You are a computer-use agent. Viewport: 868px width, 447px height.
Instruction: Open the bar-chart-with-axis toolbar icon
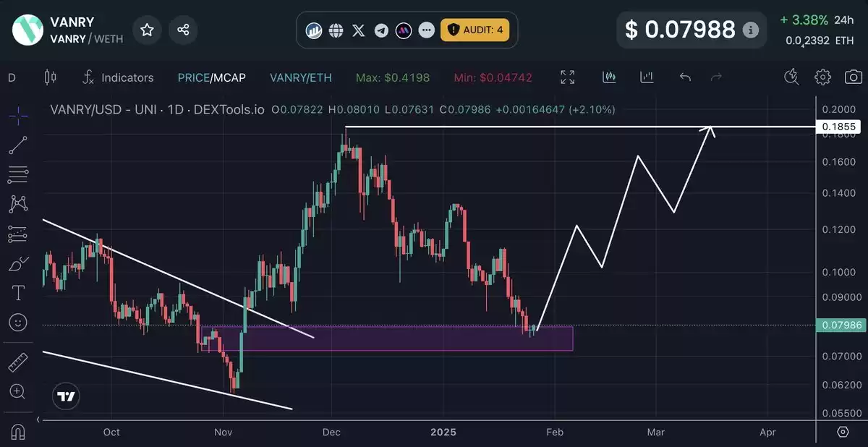coord(647,77)
